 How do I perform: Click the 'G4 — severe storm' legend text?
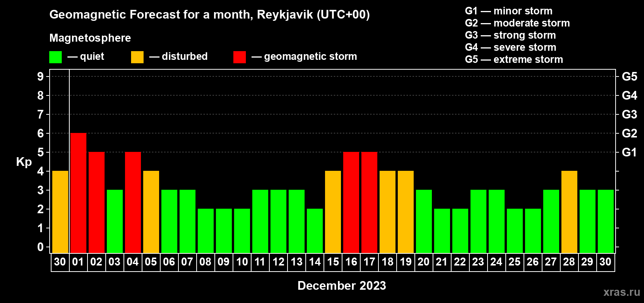[511, 47]
